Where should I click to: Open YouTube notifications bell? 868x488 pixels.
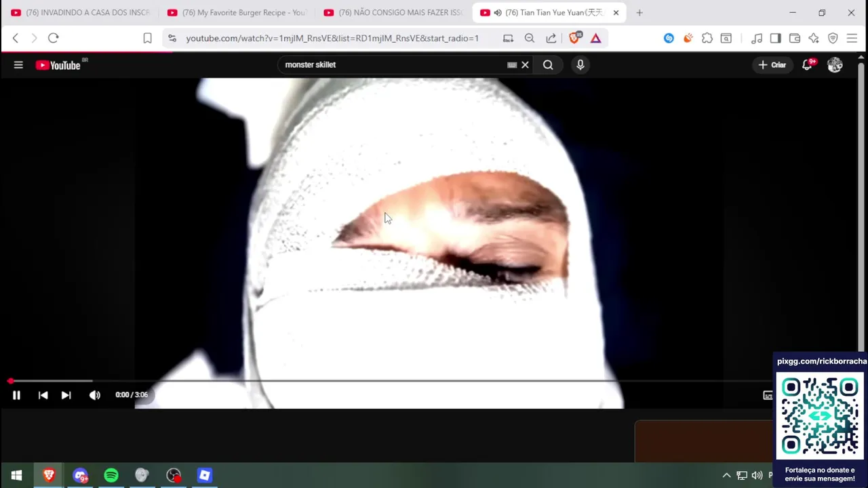pos(807,65)
